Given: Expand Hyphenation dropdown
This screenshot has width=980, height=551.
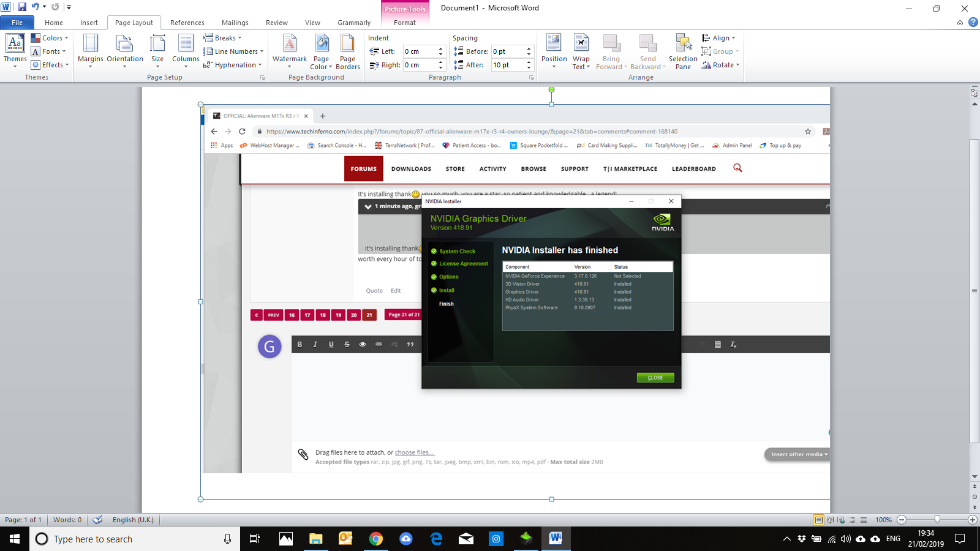Looking at the screenshot, I should pyautogui.click(x=233, y=65).
